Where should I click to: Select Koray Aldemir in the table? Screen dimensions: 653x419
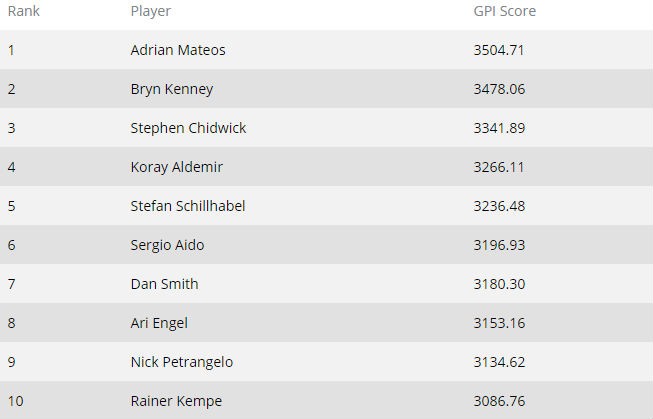176,167
